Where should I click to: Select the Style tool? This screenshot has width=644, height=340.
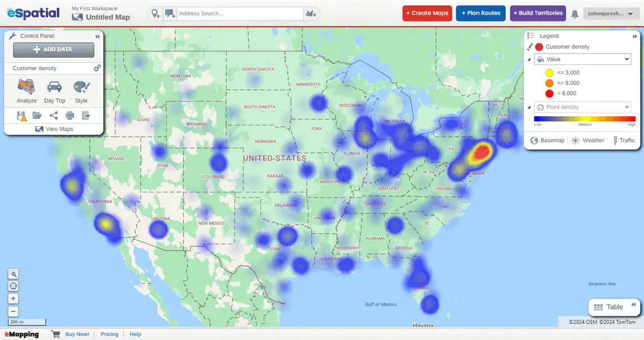[81, 90]
